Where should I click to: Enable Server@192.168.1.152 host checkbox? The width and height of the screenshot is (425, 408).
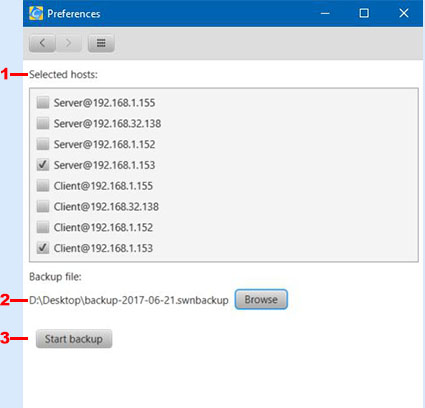(x=43, y=144)
